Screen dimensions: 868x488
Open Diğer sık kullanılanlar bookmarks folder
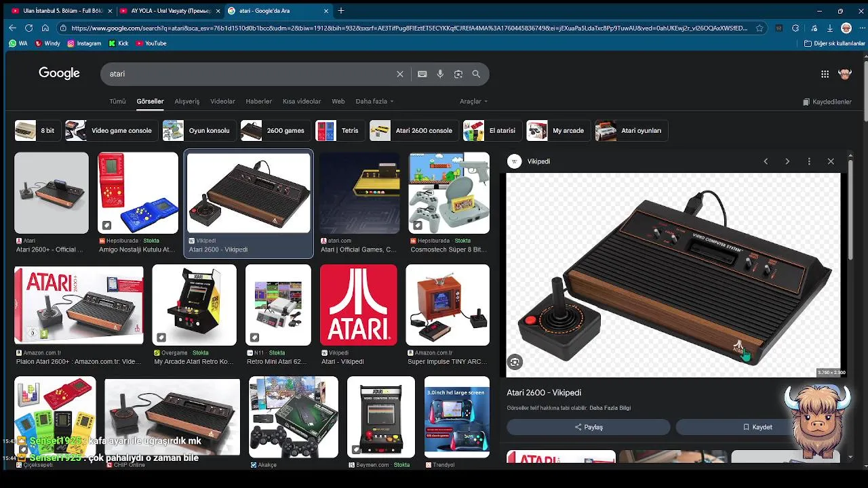click(x=835, y=43)
